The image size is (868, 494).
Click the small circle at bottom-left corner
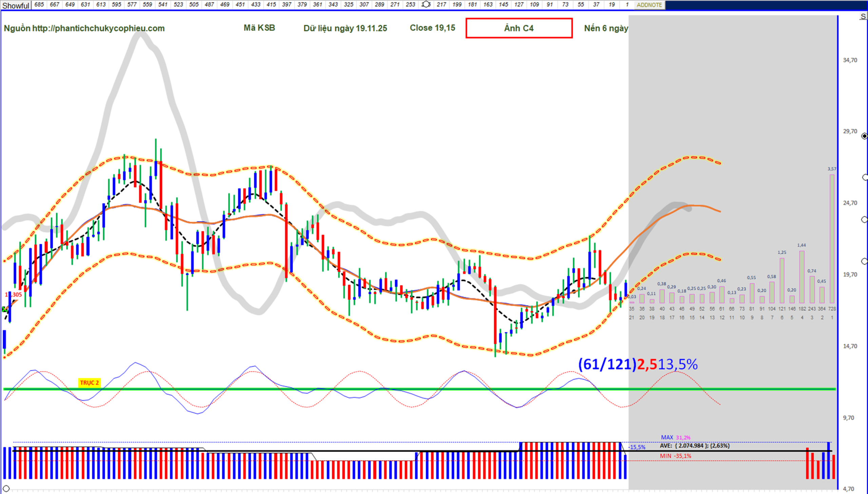6,489
